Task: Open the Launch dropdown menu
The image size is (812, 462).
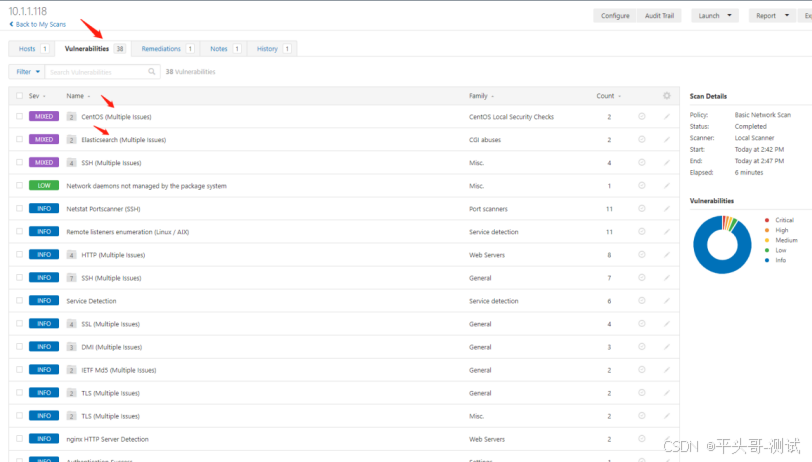Action: 715,16
